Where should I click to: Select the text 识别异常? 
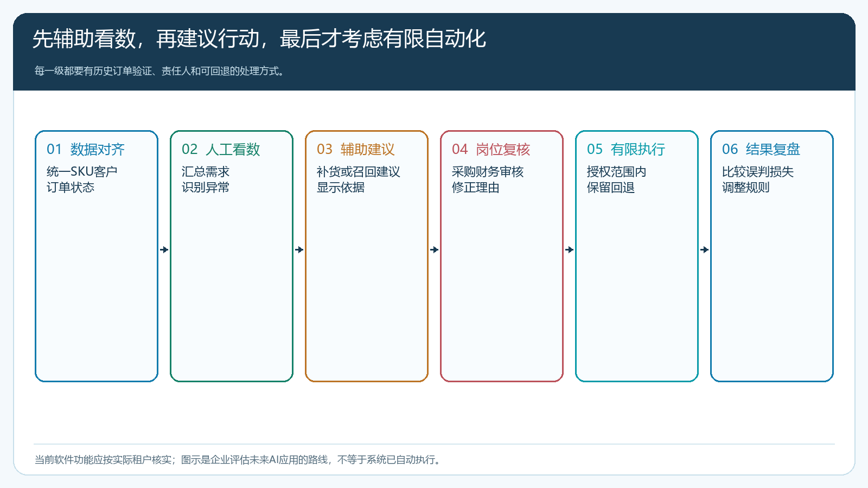coord(206,187)
